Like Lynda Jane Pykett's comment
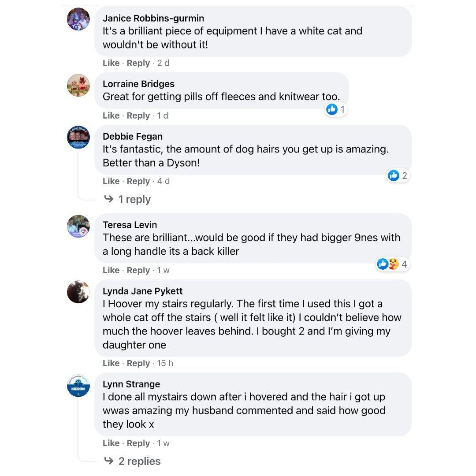Screen dimensions: 476x476 pos(111,363)
